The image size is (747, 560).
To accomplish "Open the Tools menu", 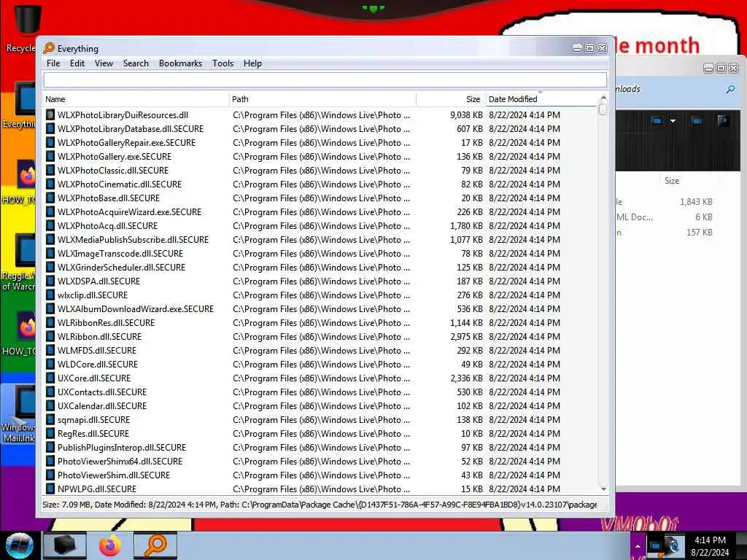I will tap(223, 63).
